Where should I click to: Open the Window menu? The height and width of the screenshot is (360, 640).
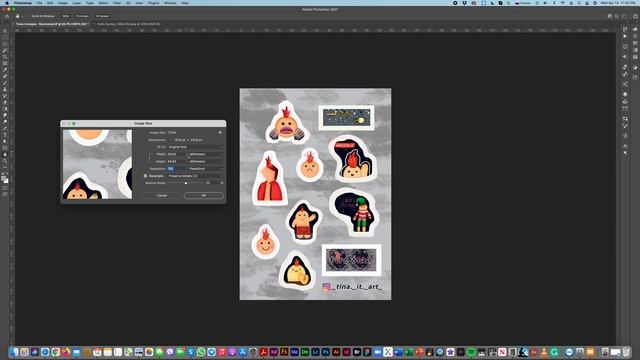click(x=170, y=3)
